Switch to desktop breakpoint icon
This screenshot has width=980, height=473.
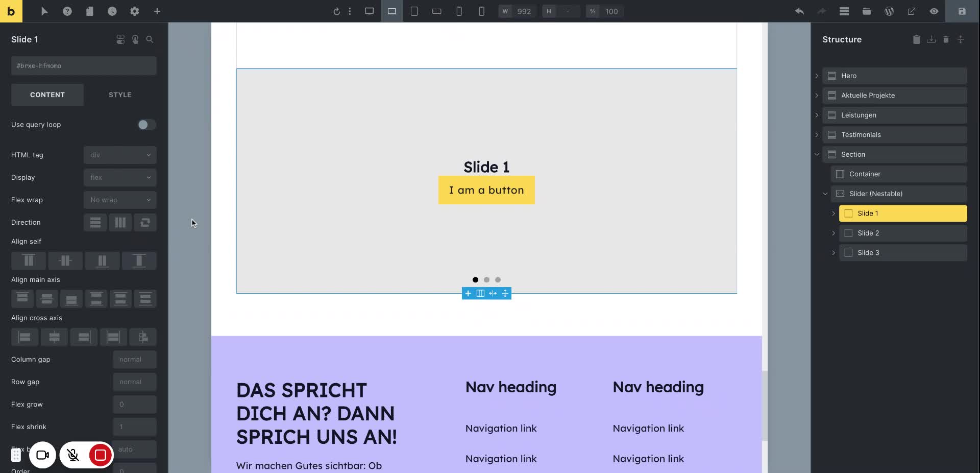point(369,11)
